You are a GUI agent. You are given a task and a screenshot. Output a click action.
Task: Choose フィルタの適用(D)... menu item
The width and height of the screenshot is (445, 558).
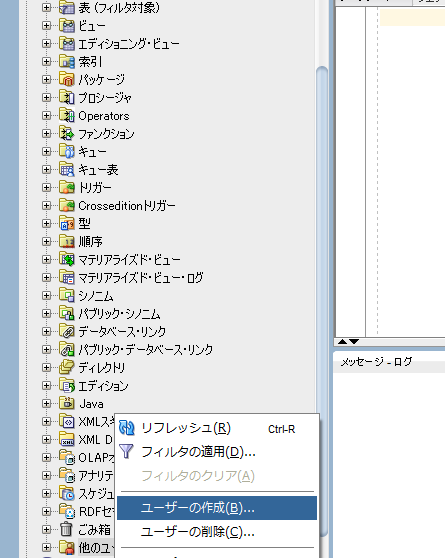217,452
